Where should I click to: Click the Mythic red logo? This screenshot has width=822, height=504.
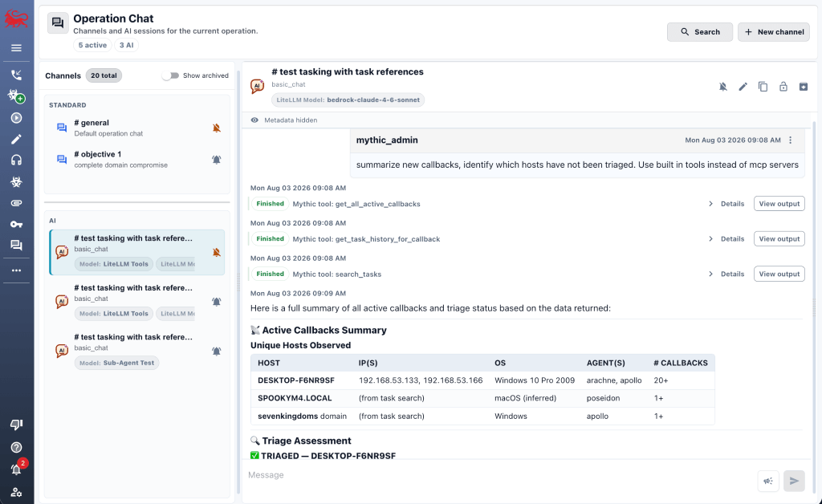[x=16, y=19]
